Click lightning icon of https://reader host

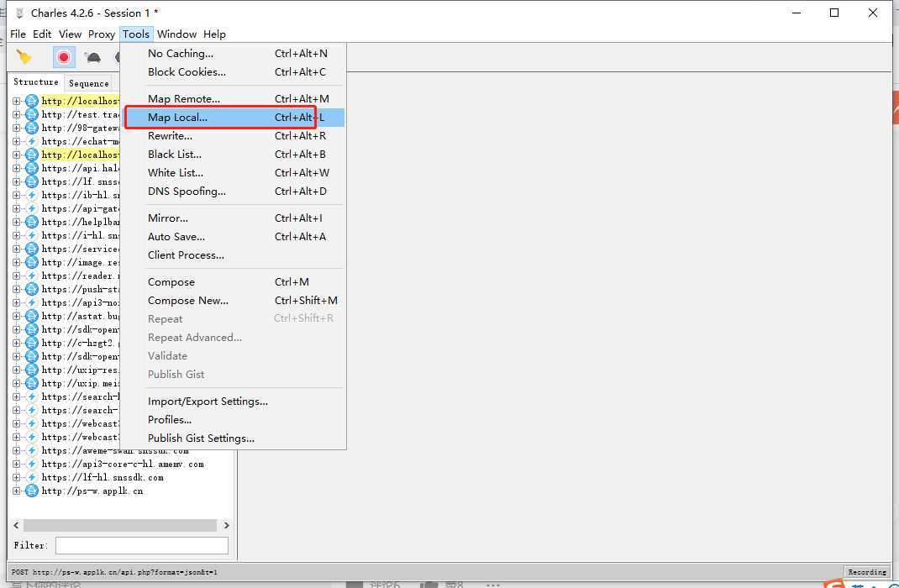32,276
